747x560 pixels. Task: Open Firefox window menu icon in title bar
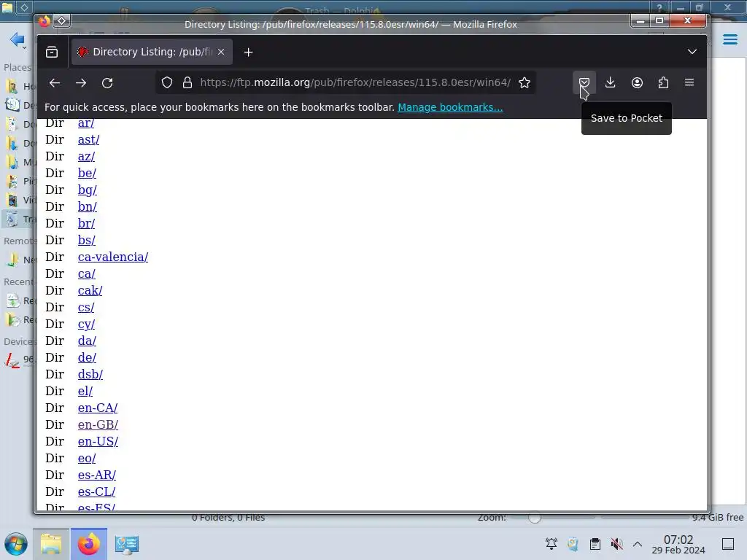44,21
